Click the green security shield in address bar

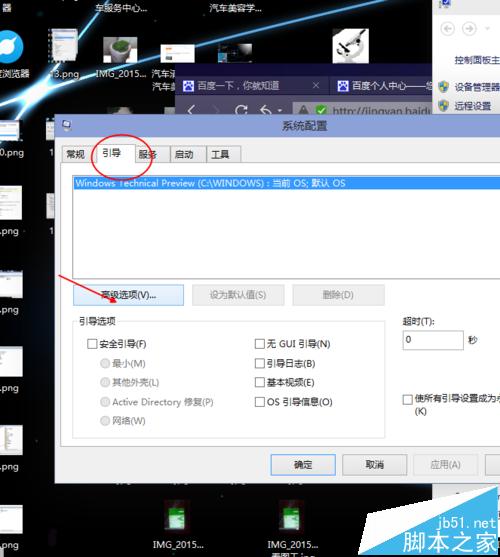321,110
